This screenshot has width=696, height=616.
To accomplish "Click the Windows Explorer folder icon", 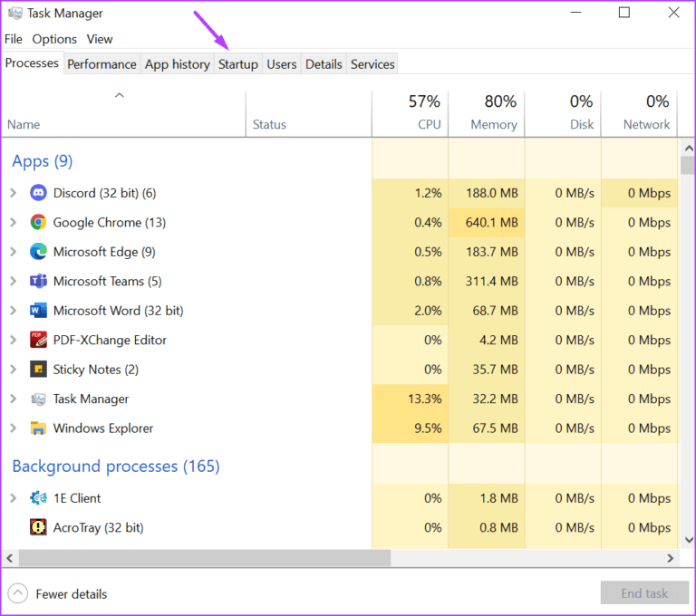I will tap(38, 428).
